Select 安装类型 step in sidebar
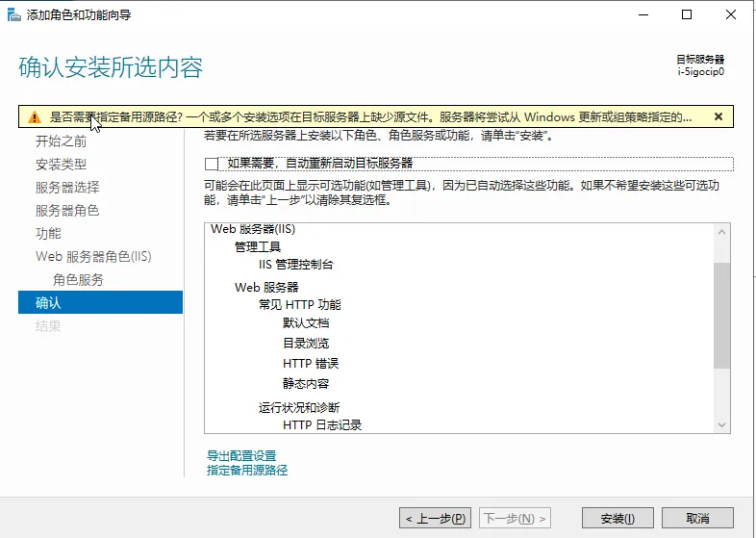This screenshot has height=538, width=756. coord(61,164)
